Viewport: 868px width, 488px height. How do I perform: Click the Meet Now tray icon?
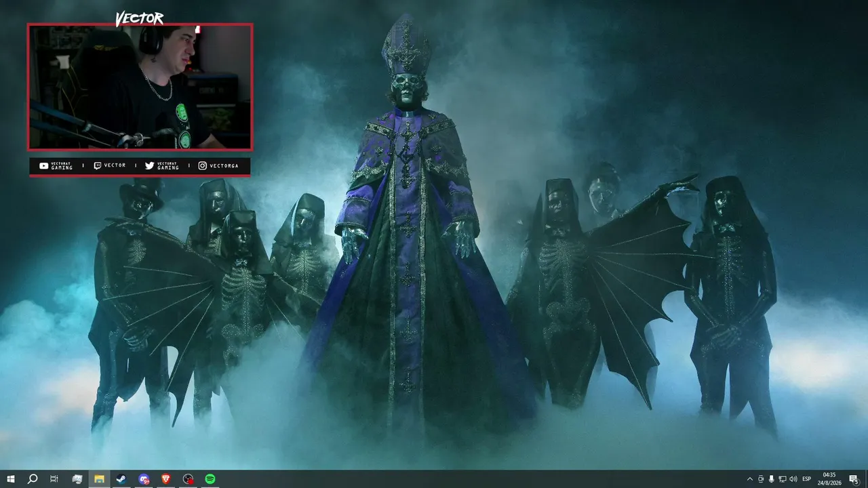(x=761, y=479)
